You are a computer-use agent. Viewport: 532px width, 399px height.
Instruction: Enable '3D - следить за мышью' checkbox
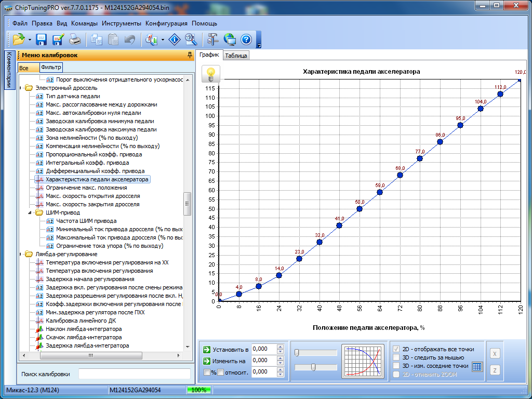397,357
